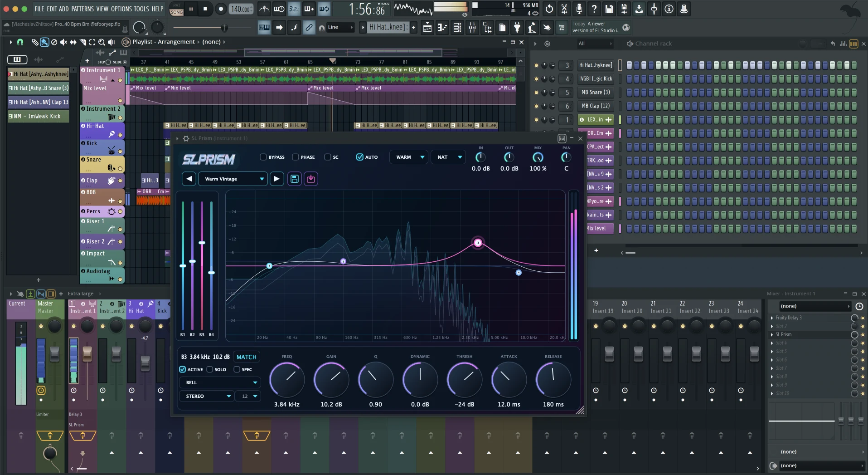Viewport: 868px width, 475px height.
Task: Click the FREQ knob at 3.84 kHz
Action: click(x=287, y=379)
